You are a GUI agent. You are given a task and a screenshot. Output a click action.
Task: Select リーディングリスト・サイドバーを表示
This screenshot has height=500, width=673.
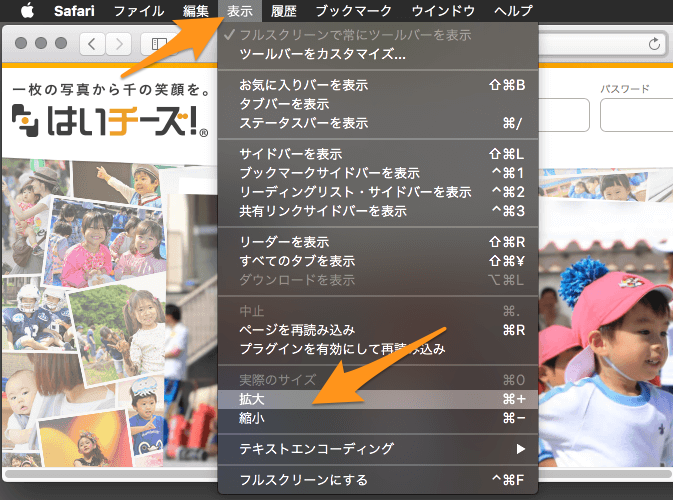378,192
